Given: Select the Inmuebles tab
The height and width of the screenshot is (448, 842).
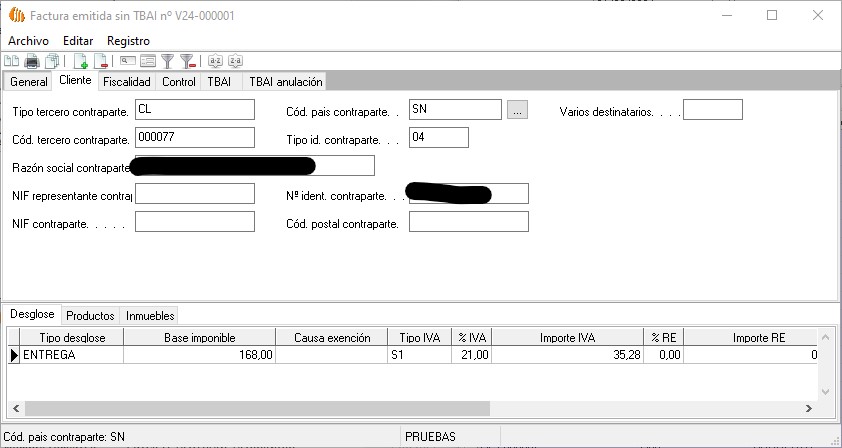Looking at the screenshot, I should 150,316.
